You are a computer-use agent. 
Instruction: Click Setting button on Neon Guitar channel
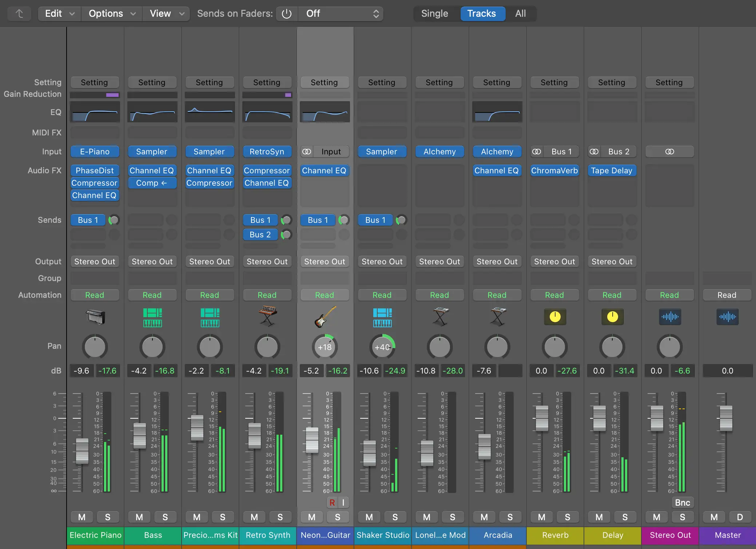click(325, 82)
